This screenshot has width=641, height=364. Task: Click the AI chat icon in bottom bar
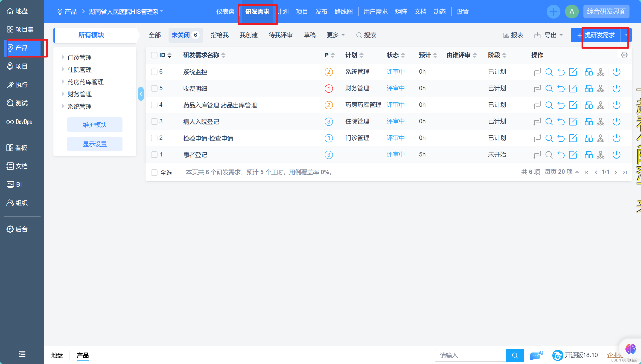(536, 355)
